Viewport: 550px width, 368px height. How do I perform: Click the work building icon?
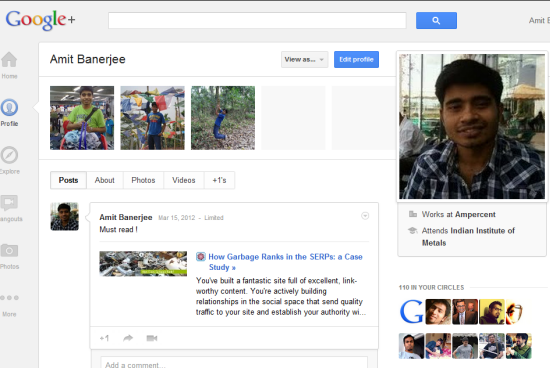(x=413, y=214)
